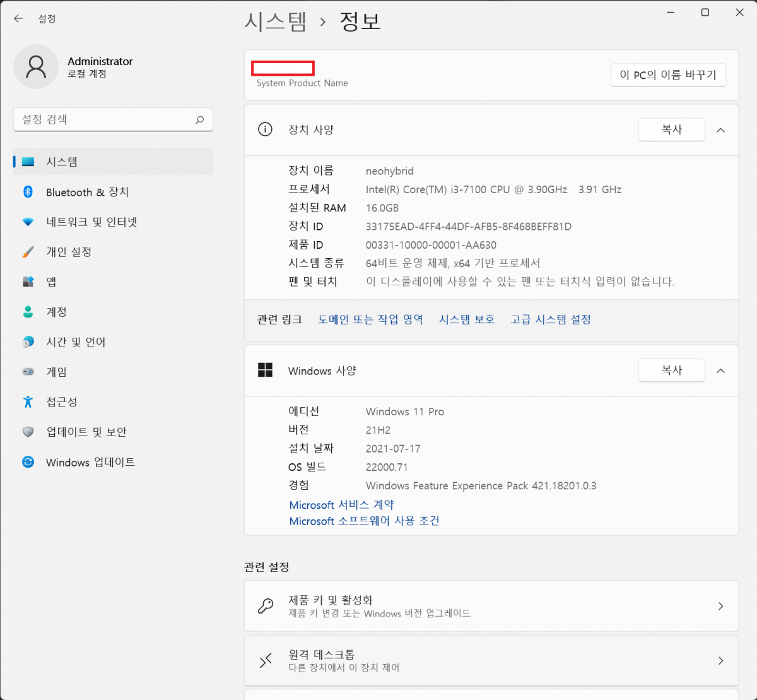Click the Windows logo beside Windows 사양
Image resolution: width=757 pixels, height=700 pixels.
point(265,371)
